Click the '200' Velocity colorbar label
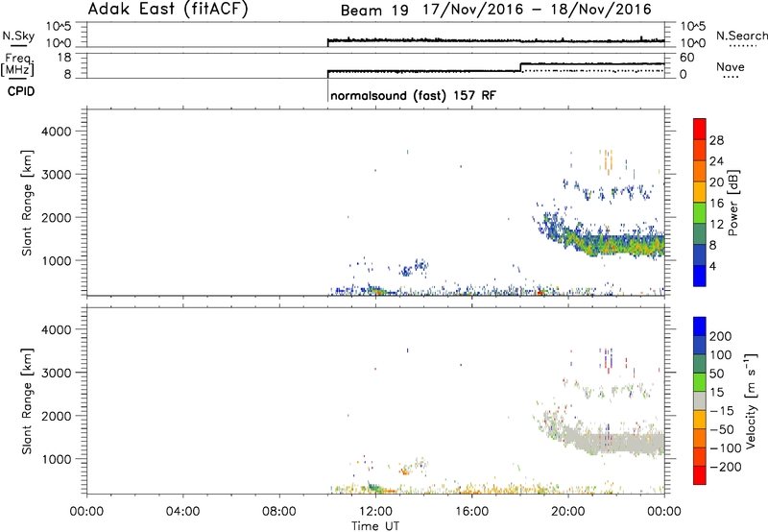Image resolution: width=768 pixels, height=532 pixels. 721,336
